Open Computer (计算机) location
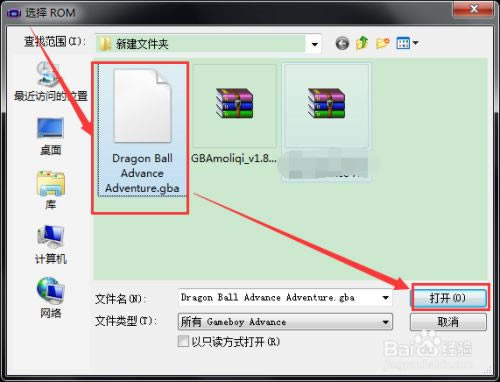 pyautogui.click(x=50, y=245)
